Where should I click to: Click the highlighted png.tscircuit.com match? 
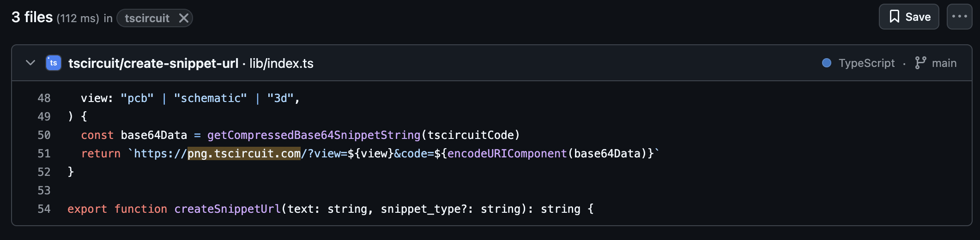(244, 154)
